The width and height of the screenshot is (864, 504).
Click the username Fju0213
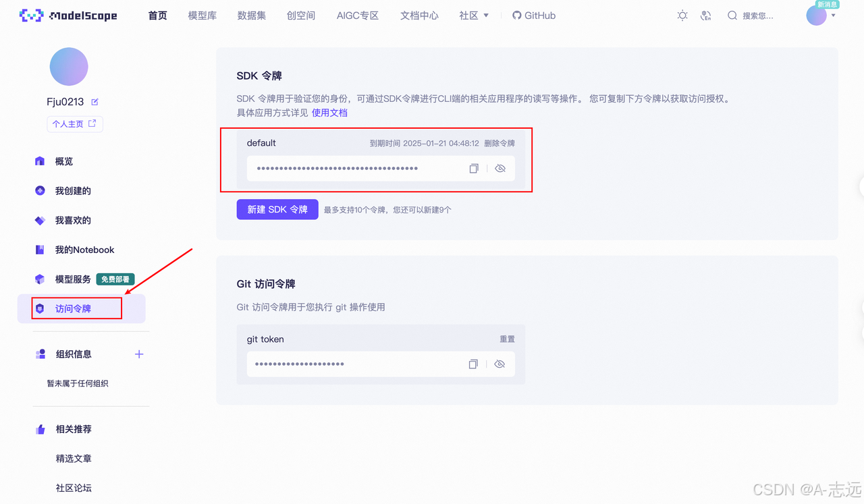pyautogui.click(x=65, y=102)
